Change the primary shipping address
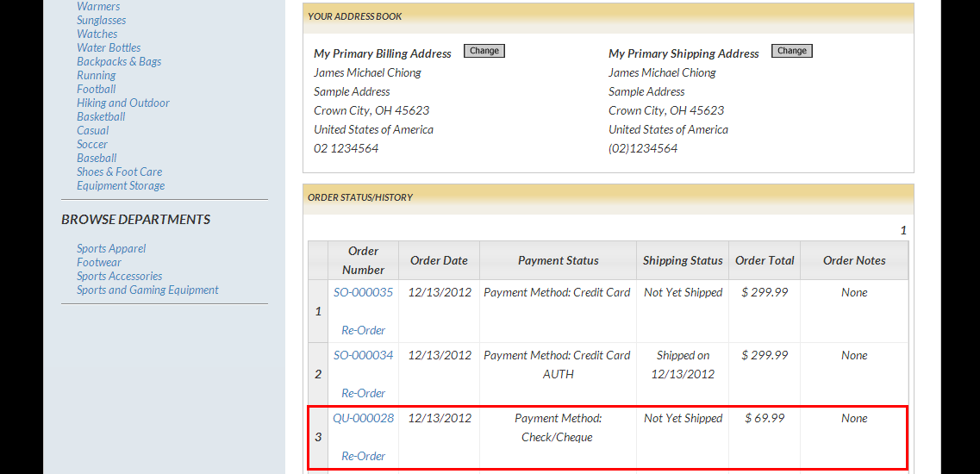This screenshot has height=474, width=980. pyautogui.click(x=791, y=51)
